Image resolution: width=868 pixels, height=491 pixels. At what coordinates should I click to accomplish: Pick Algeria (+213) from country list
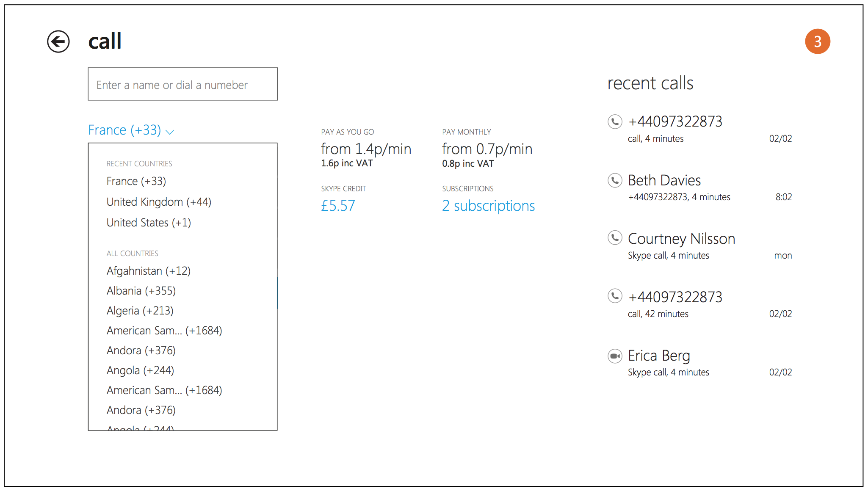(x=140, y=311)
